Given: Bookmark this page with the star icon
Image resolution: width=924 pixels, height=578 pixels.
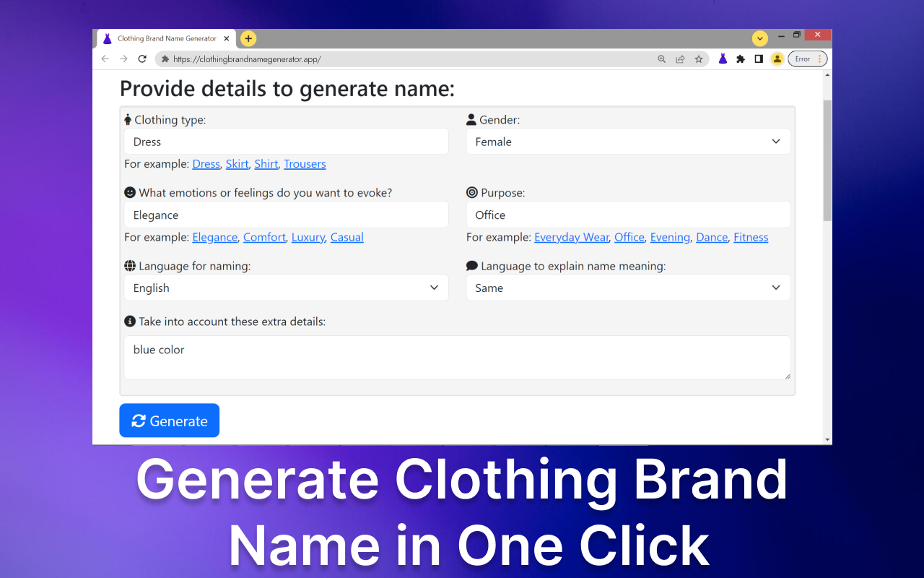Looking at the screenshot, I should point(699,59).
